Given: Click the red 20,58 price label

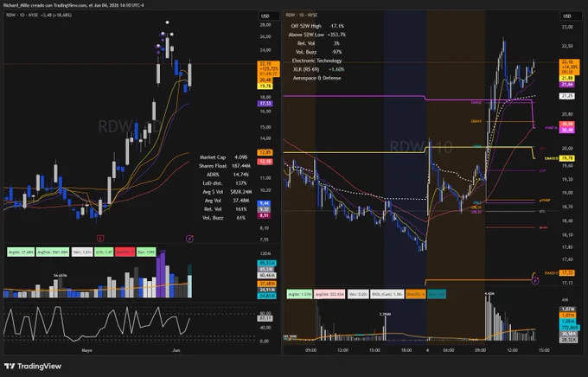Looking at the screenshot, I should pos(566,124).
